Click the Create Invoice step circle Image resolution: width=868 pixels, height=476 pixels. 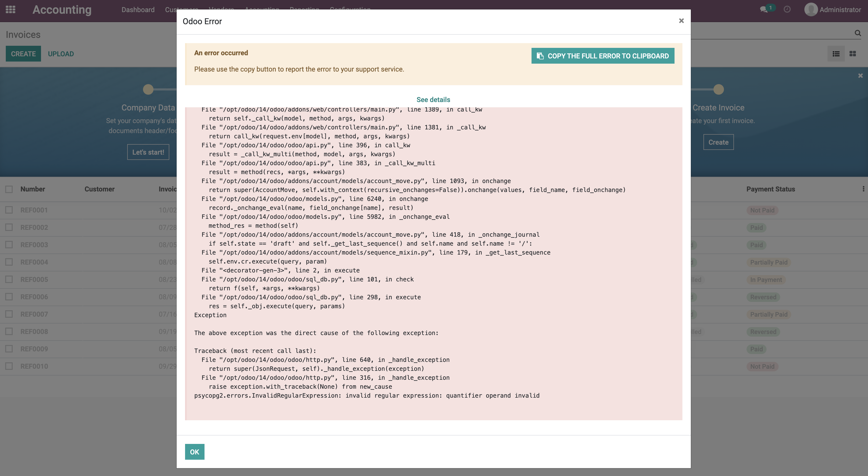718,89
